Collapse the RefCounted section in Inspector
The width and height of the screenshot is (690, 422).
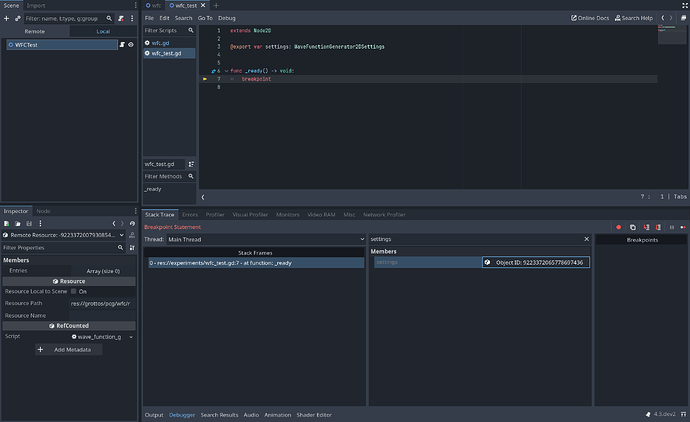[x=69, y=326]
